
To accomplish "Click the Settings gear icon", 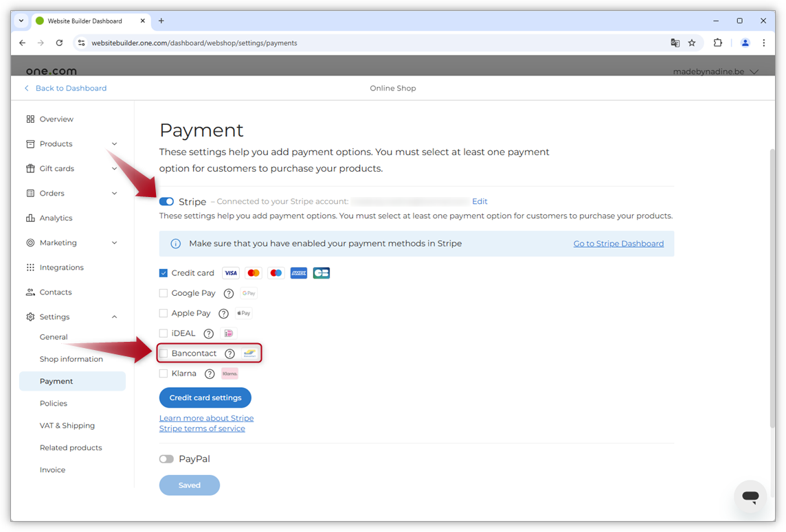I will point(31,316).
